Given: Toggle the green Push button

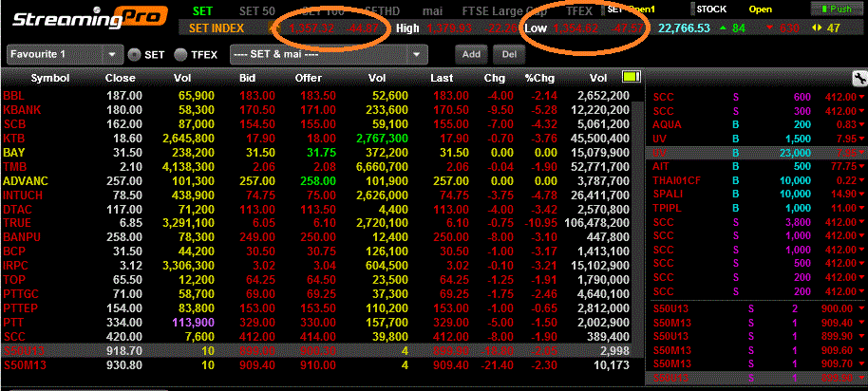Looking at the screenshot, I should point(837,9).
